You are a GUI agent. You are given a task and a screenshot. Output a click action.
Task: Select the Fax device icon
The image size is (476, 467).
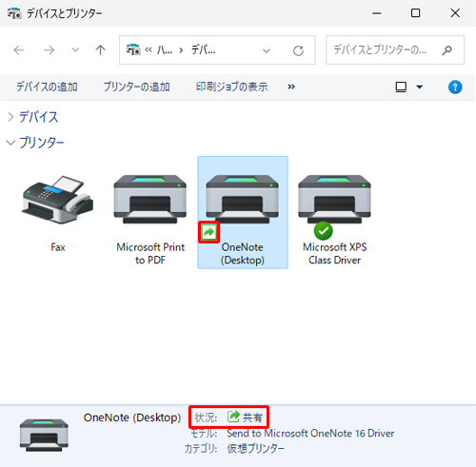coord(58,200)
